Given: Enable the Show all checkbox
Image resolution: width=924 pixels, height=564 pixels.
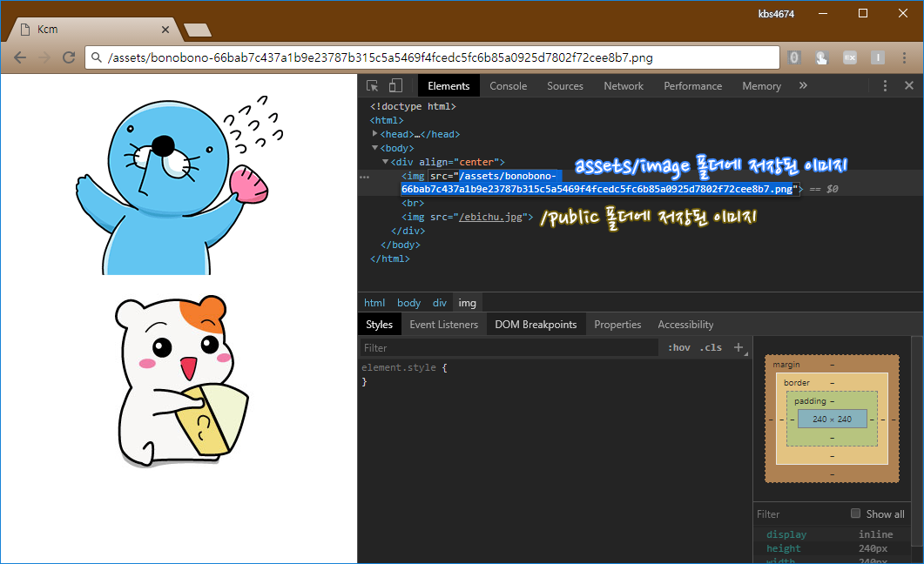Looking at the screenshot, I should pyautogui.click(x=856, y=514).
